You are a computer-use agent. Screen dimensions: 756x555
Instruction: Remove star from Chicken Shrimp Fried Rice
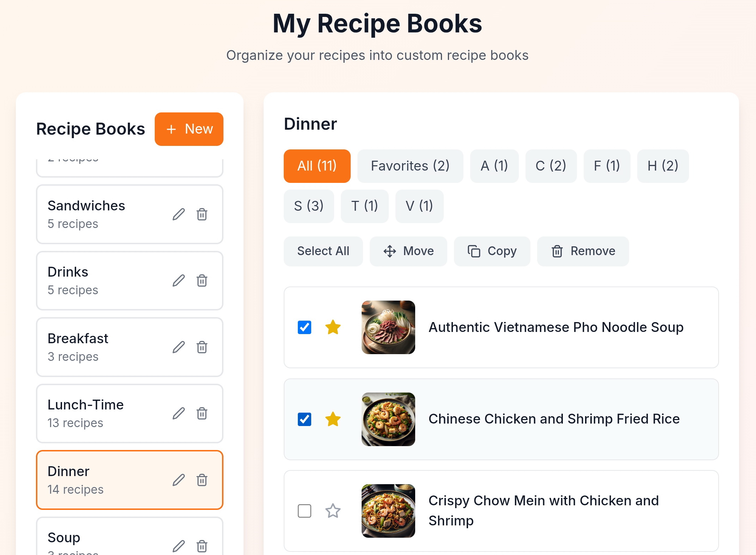pyautogui.click(x=333, y=419)
